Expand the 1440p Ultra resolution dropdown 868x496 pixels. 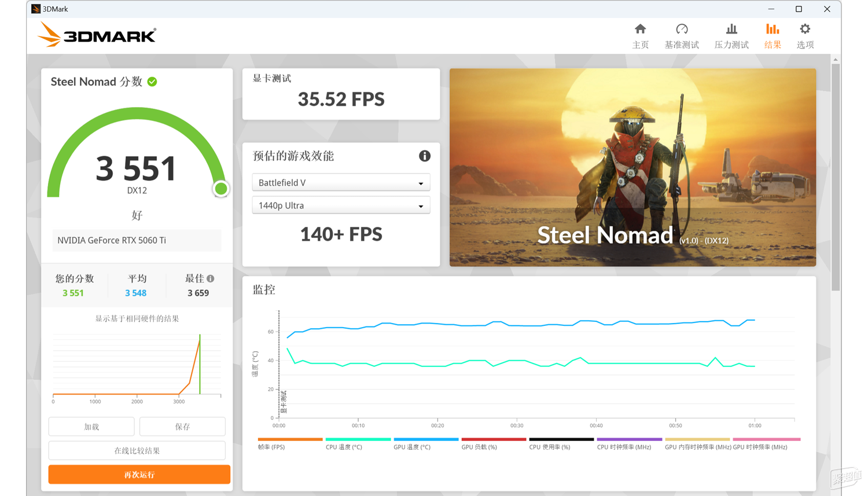click(x=341, y=205)
